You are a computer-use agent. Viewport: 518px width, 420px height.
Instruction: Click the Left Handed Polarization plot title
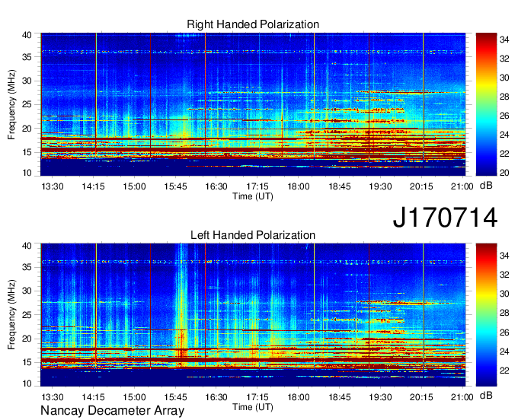(253, 235)
